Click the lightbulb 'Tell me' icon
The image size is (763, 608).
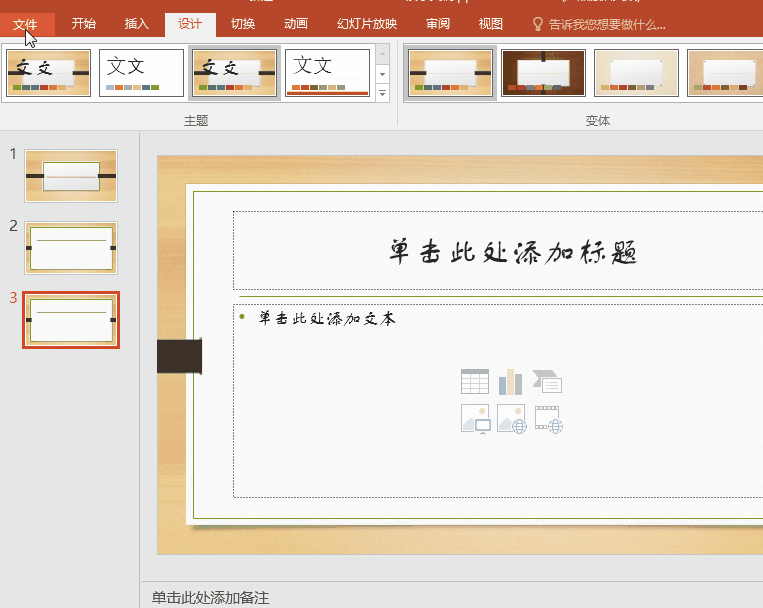537,24
